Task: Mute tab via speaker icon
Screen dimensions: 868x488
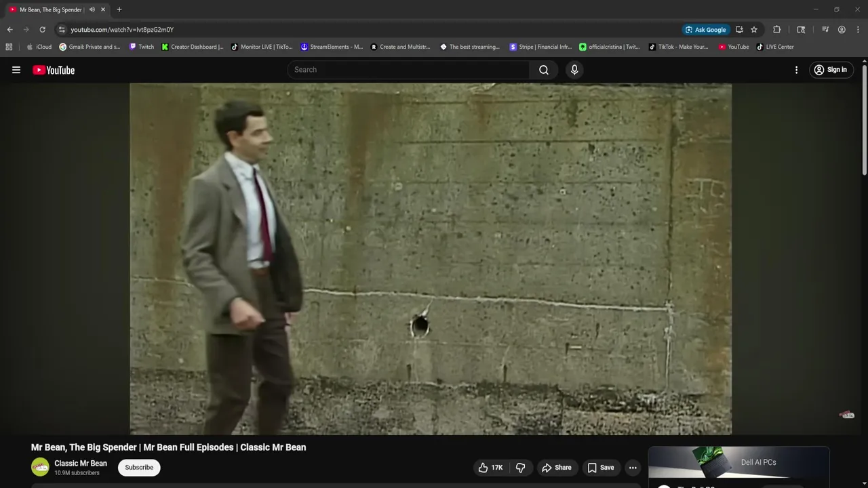Action: coord(92,9)
